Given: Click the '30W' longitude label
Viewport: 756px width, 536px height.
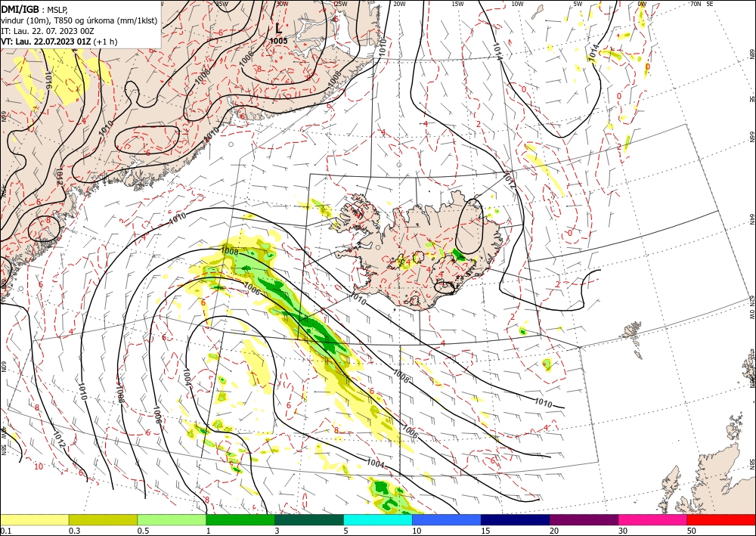Looking at the screenshot, I should pos(282,4).
